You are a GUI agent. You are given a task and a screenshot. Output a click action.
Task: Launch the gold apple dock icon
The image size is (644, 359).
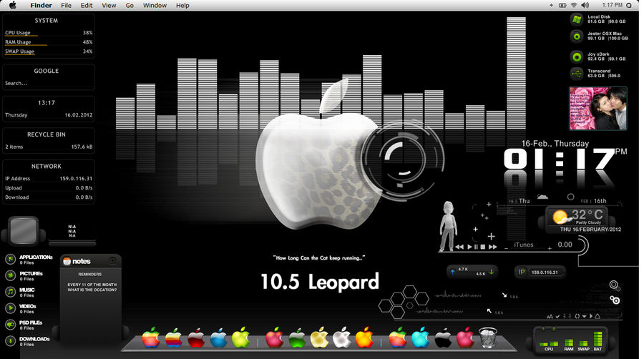(319, 338)
